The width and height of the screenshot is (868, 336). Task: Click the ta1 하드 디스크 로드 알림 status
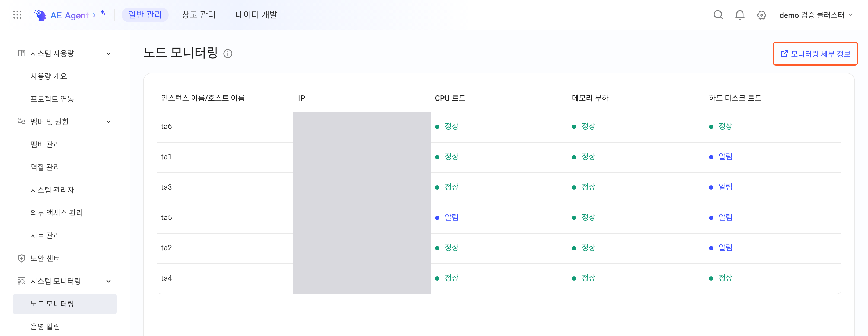pyautogui.click(x=721, y=157)
